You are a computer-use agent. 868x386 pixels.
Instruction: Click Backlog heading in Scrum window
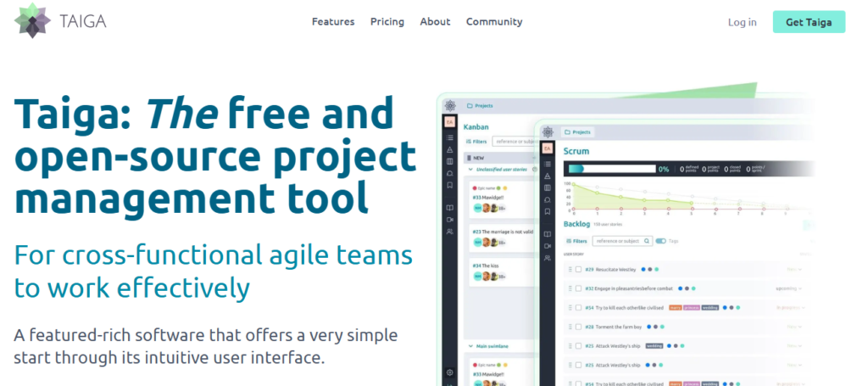pos(576,224)
